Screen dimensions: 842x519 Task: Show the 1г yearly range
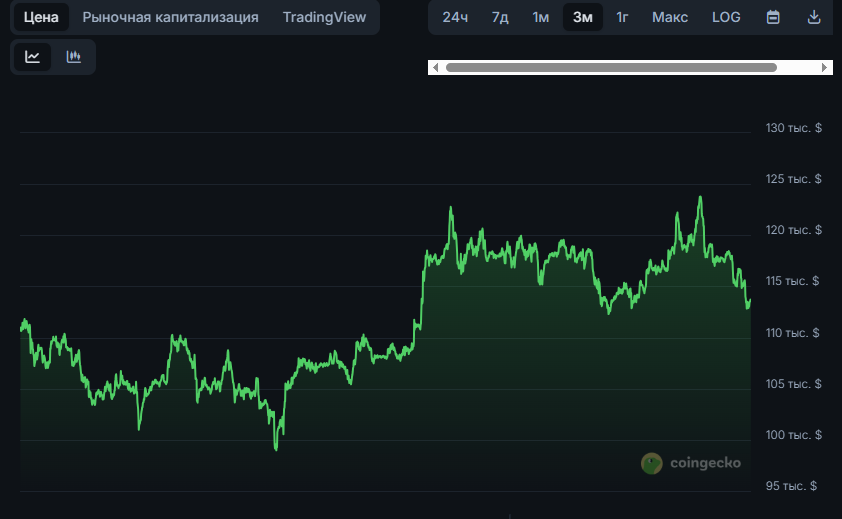pos(622,17)
